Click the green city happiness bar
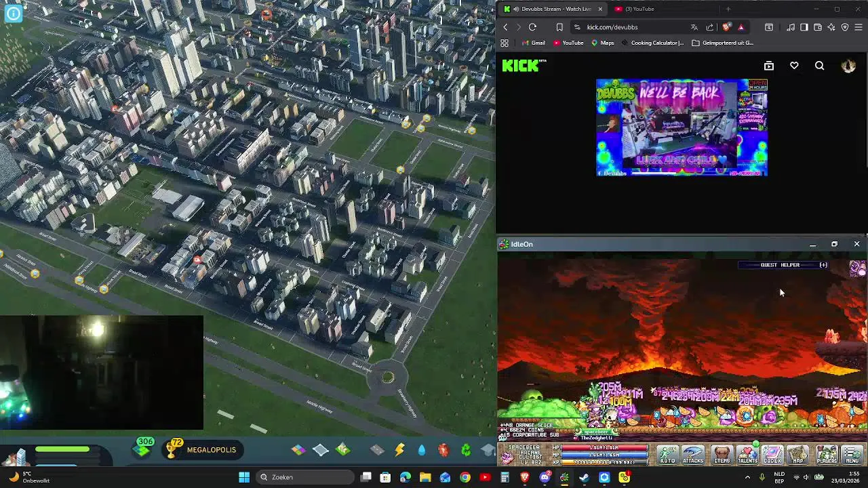This screenshot has height=488, width=868. pyautogui.click(x=62, y=449)
